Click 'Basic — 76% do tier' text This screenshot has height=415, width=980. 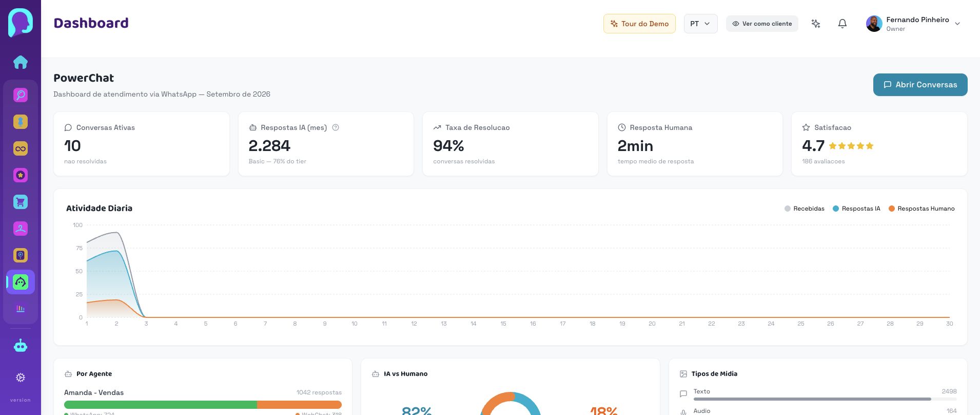click(x=278, y=161)
